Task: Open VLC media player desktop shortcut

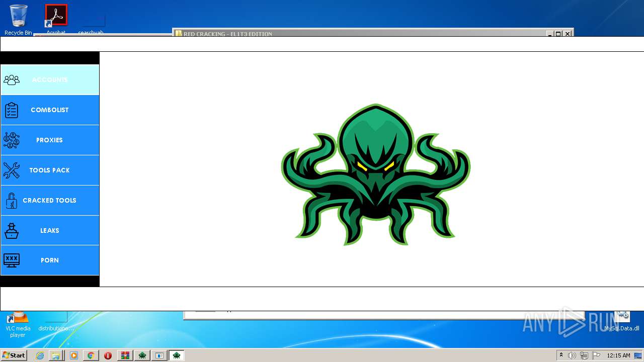Action: tap(18, 324)
